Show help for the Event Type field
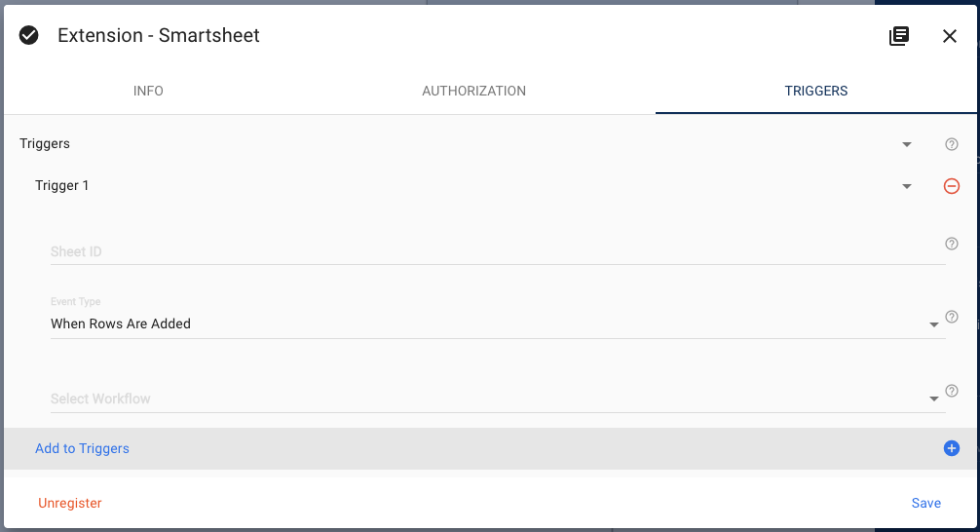Image resolution: width=980 pixels, height=532 pixels. click(952, 317)
